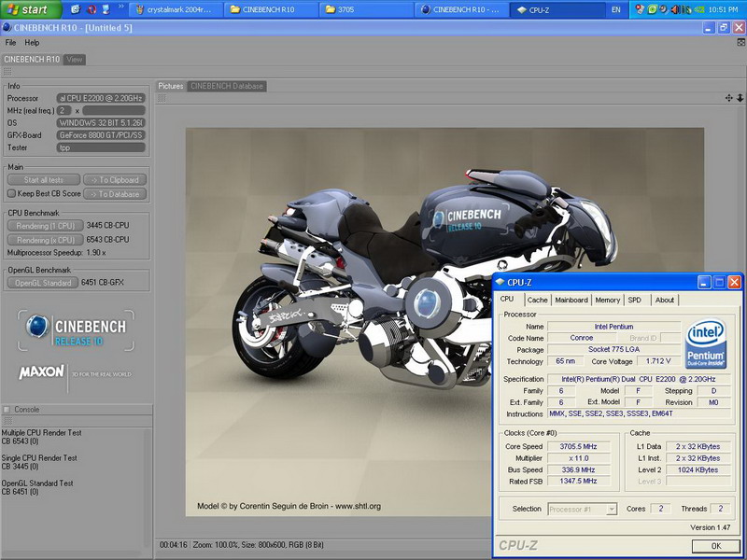
Task: Click the Start all tests button
Action: [44, 180]
